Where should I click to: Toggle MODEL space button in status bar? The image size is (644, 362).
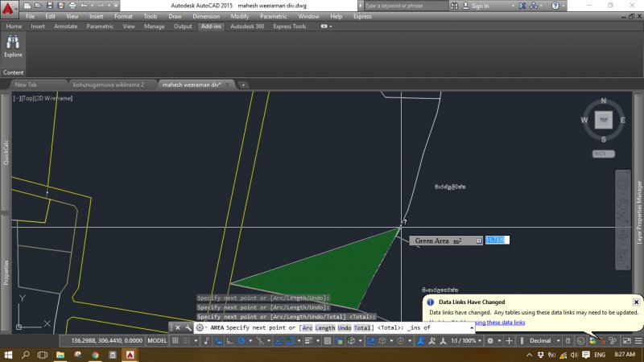[157, 340]
